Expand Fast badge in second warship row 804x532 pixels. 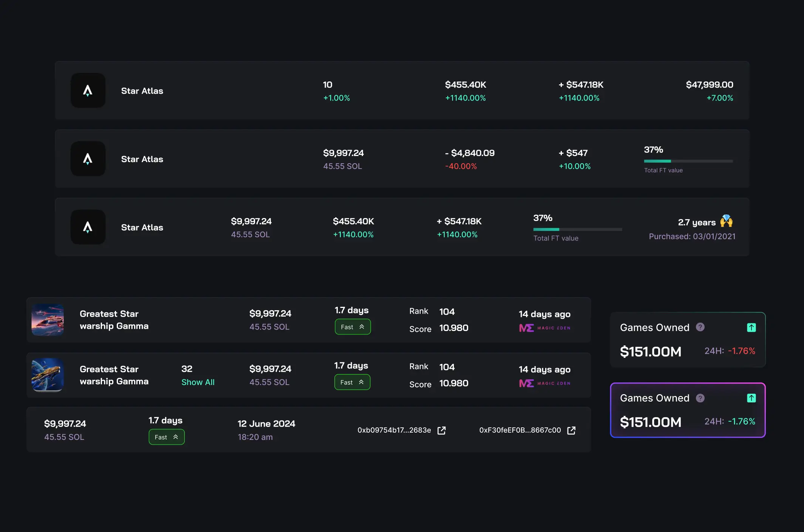352,382
